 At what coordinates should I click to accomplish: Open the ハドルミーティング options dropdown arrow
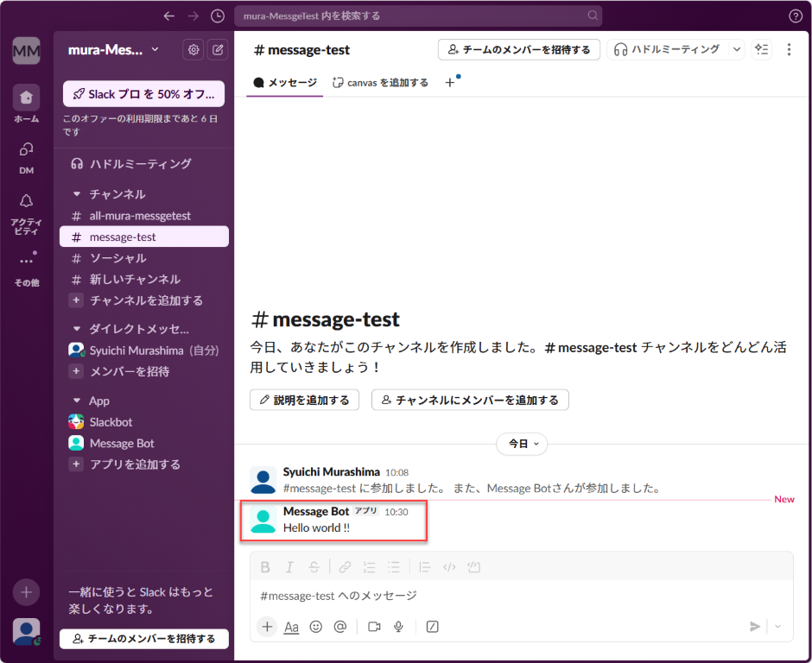pyautogui.click(x=736, y=50)
